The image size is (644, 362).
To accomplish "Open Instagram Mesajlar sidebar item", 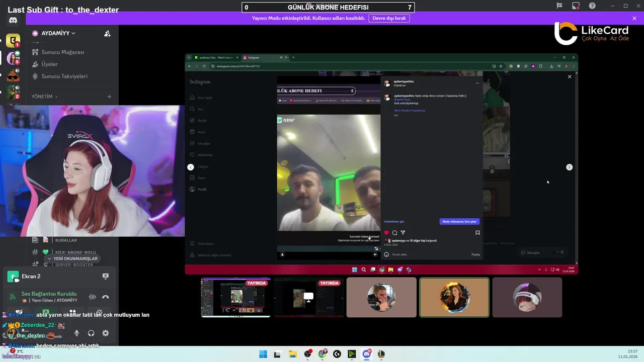I will click(200, 143).
